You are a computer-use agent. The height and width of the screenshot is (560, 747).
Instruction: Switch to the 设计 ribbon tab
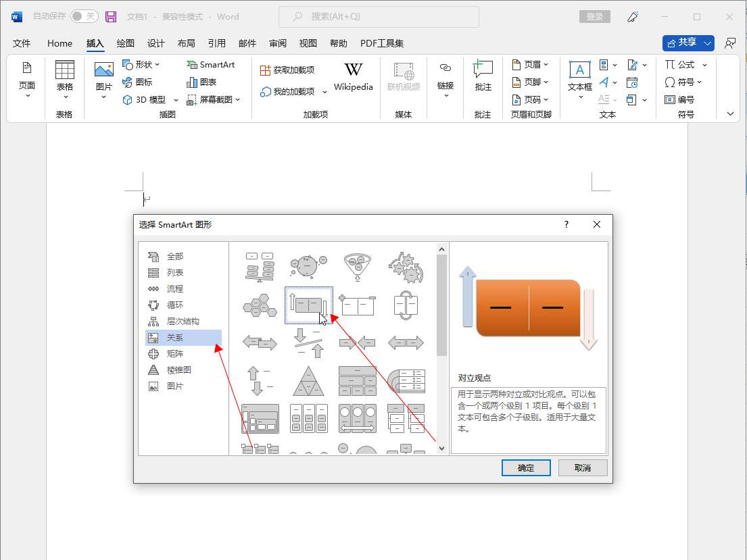coord(156,43)
